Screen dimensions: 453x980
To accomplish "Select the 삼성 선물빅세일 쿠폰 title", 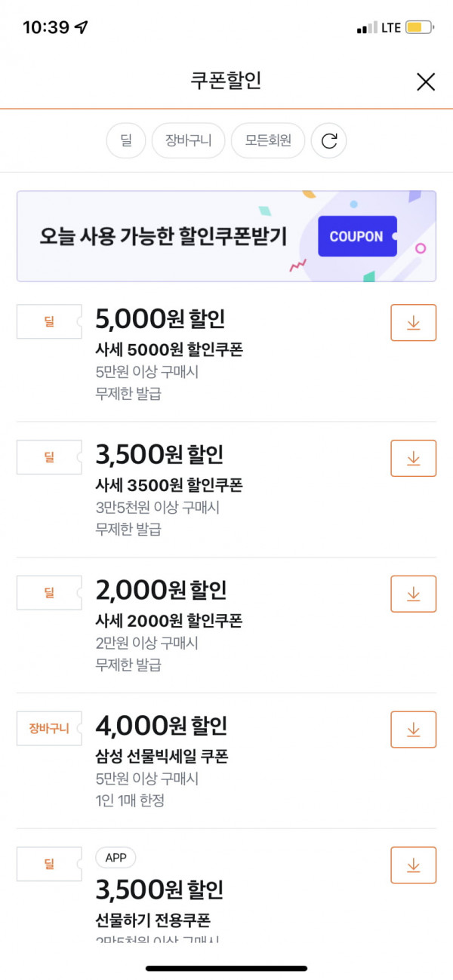I will pyautogui.click(x=162, y=756).
